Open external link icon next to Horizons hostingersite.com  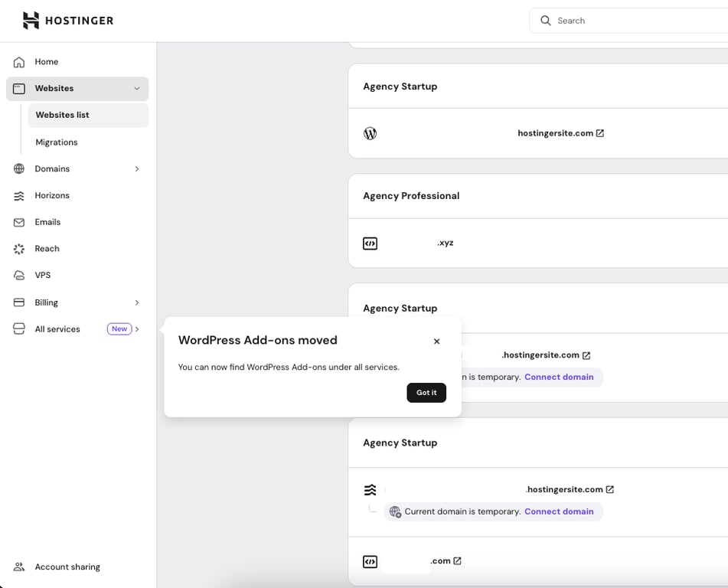click(x=610, y=489)
